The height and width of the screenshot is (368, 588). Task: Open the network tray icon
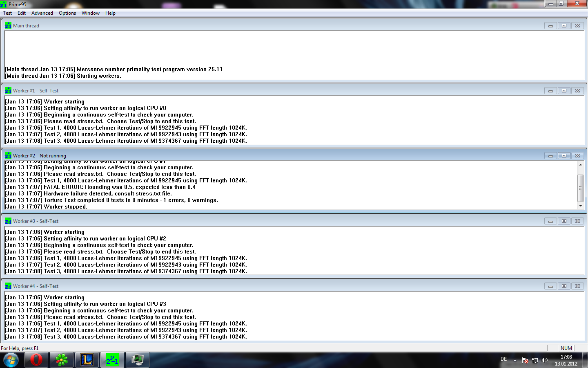pos(535,360)
